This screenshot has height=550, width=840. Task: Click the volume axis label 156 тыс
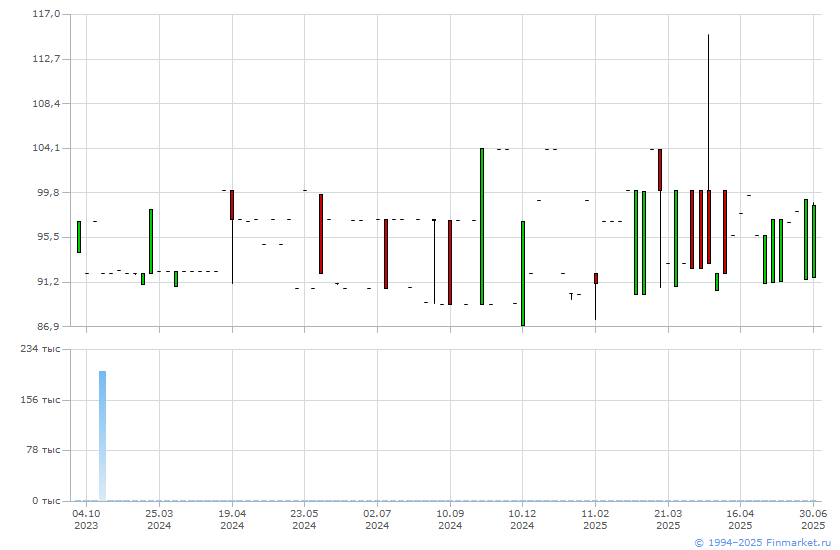[41, 400]
